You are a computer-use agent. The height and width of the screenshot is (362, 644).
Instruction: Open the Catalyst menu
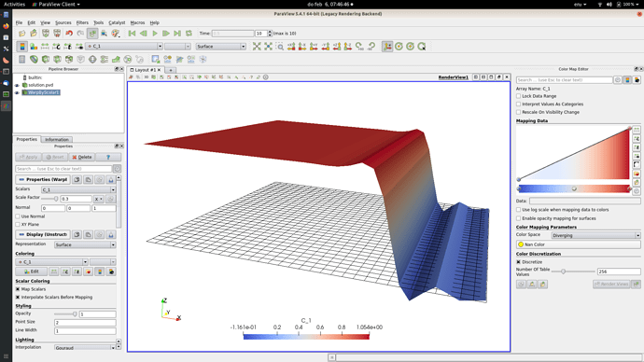(117, 22)
